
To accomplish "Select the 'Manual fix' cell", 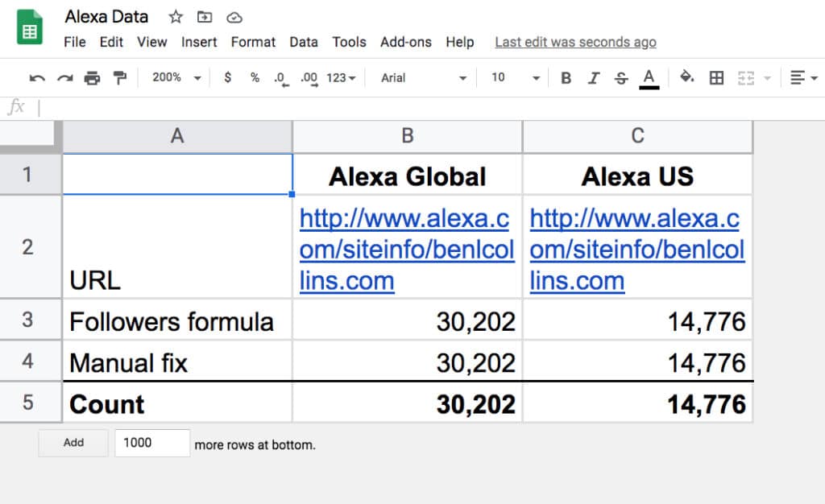I will pyautogui.click(x=177, y=361).
